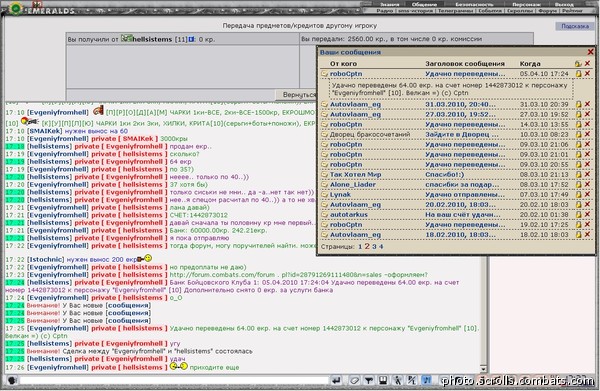The image size is (600, 391).
Task: Click the delete-all X icon in messages header
Action: [x=587, y=63]
